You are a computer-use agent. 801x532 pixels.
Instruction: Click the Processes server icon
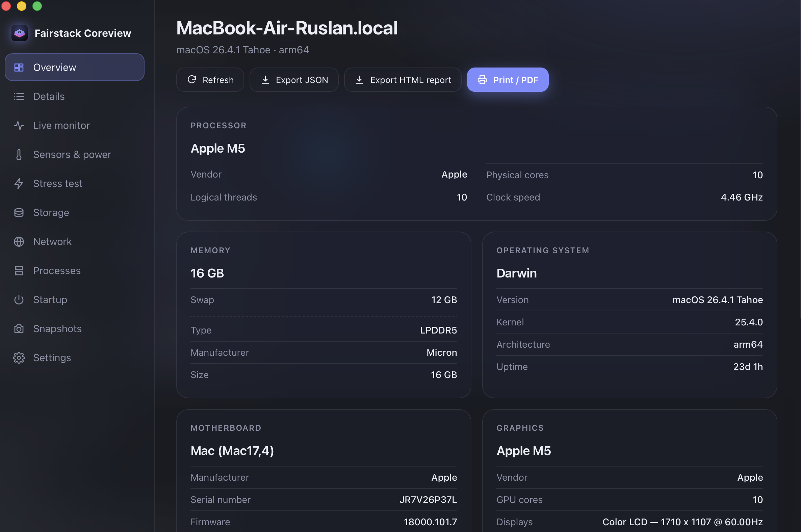click(19, 270)
